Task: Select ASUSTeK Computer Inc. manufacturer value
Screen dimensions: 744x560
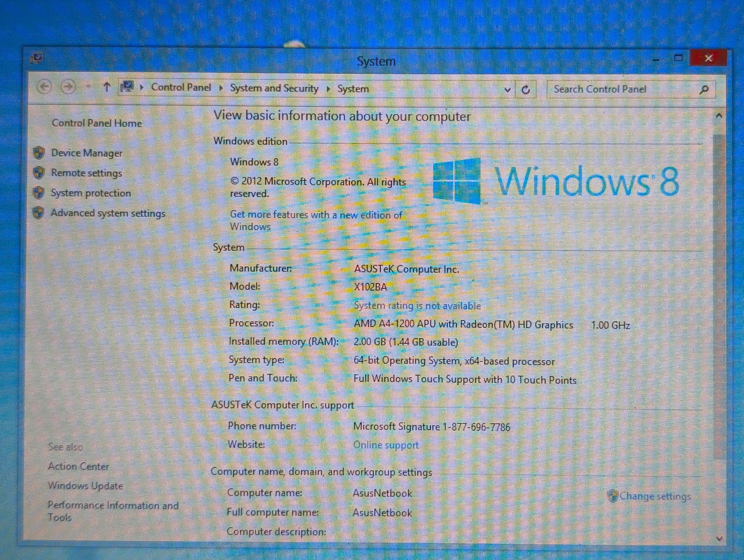Action: [406, 269]
